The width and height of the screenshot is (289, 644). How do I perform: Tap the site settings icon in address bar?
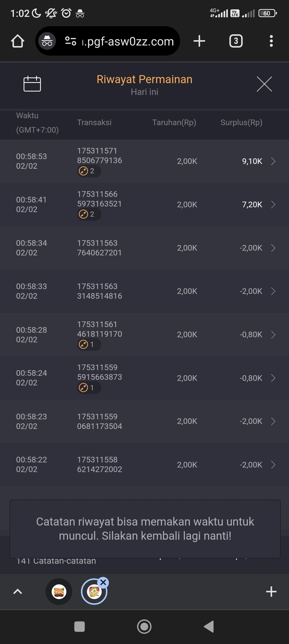click(x=71, y=41)
